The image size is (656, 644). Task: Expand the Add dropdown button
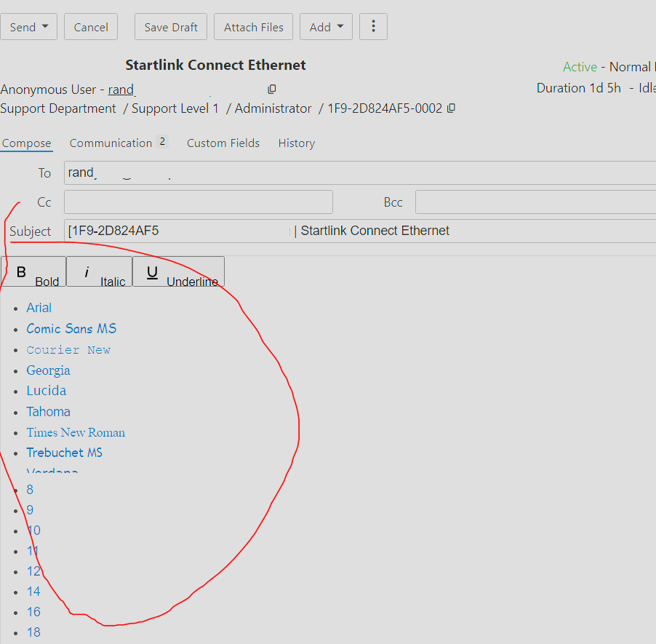(x=326, y=27)
